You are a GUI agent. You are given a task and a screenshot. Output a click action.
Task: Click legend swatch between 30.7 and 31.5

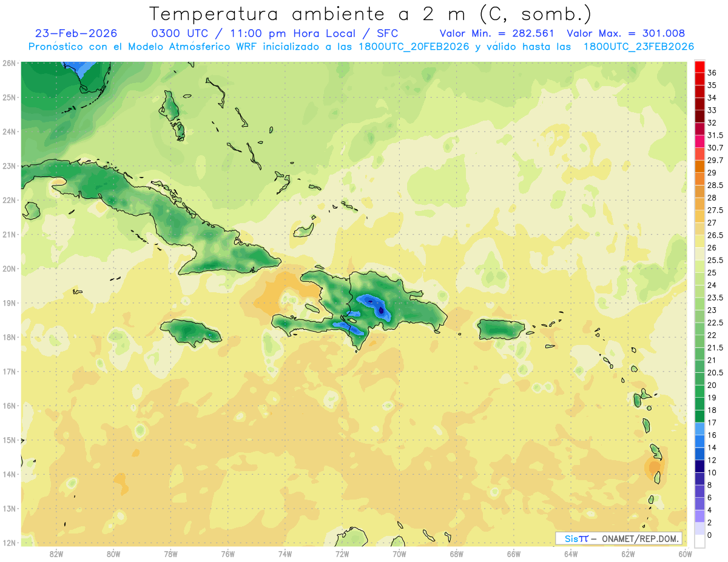(699, 141)
